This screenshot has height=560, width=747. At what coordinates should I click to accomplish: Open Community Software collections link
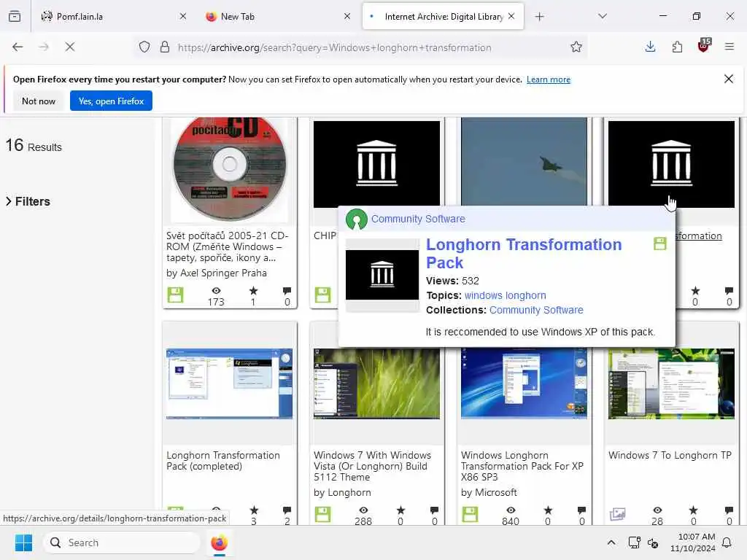click(536, 310)
